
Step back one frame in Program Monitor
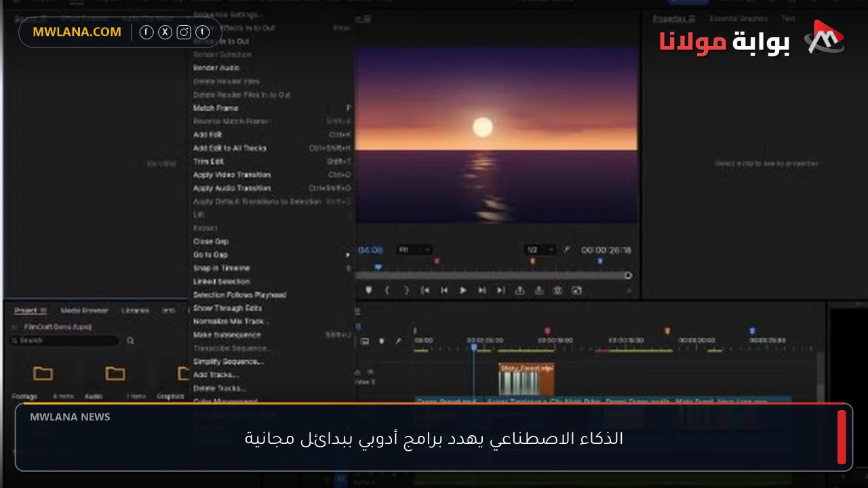[x=444, y=290]
